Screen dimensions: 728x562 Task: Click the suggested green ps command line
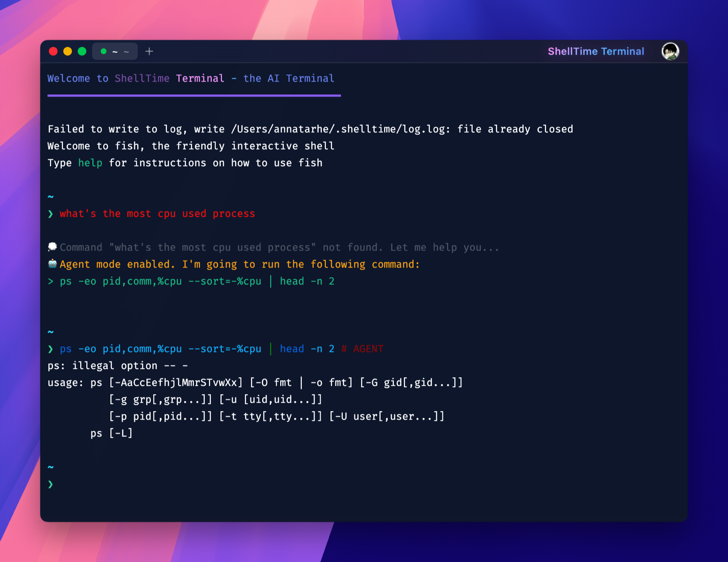click(x=197, y=281)
